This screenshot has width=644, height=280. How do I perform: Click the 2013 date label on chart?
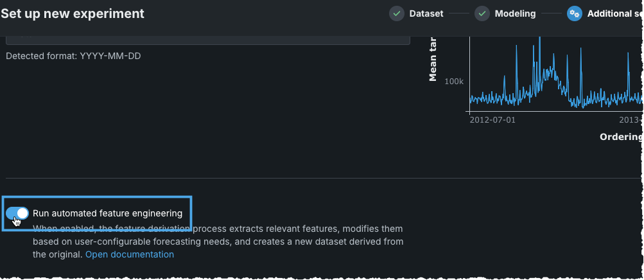click(631, 119)
